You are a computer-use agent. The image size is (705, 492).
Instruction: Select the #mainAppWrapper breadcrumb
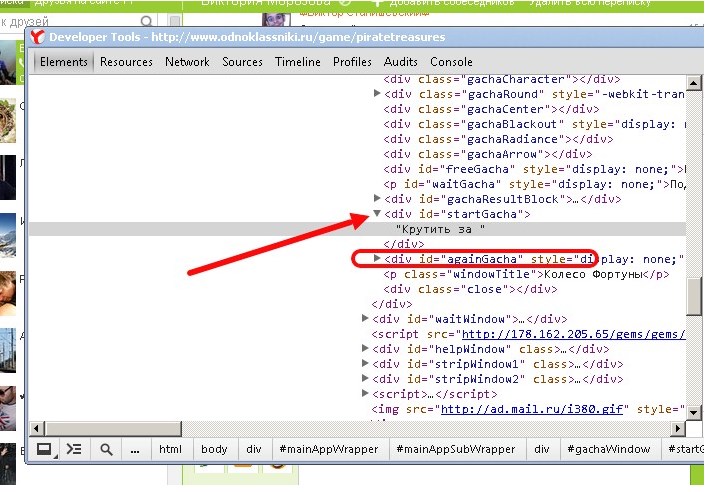(x=329, y=449)
